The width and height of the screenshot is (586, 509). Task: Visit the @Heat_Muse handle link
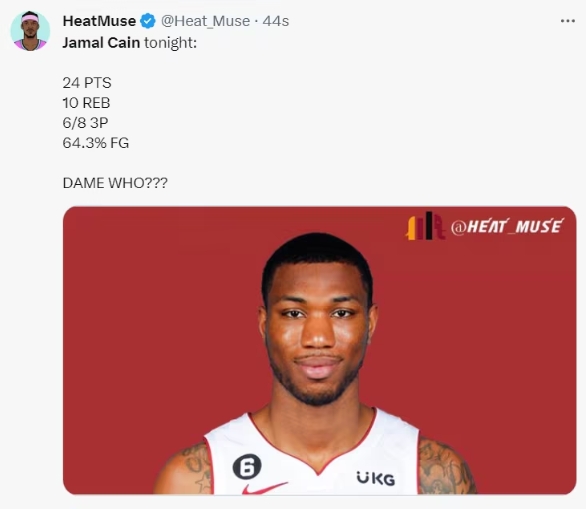pyautogui.click(x=206, y=21)
